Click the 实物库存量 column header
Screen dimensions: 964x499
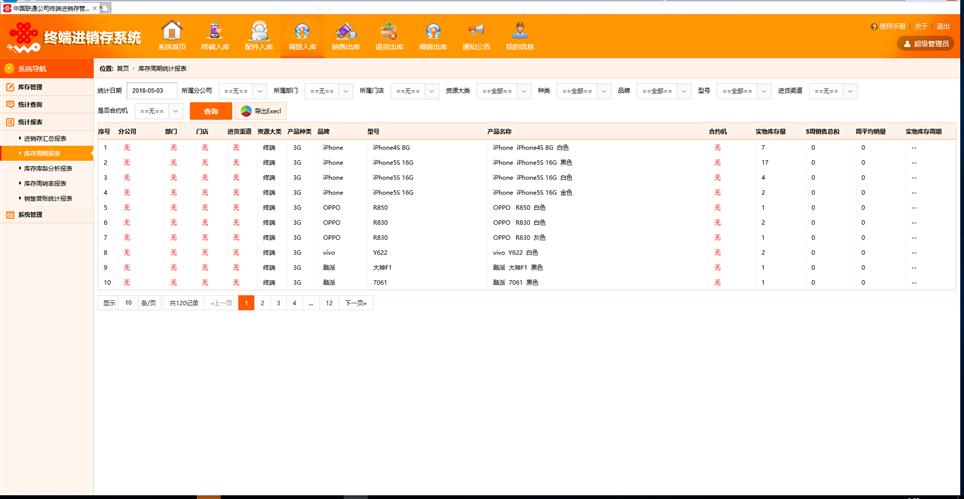[x=770, y=132]
